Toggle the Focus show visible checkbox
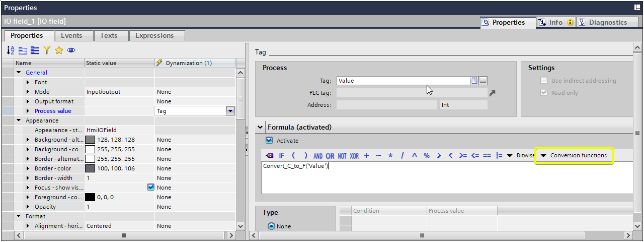 151,187
